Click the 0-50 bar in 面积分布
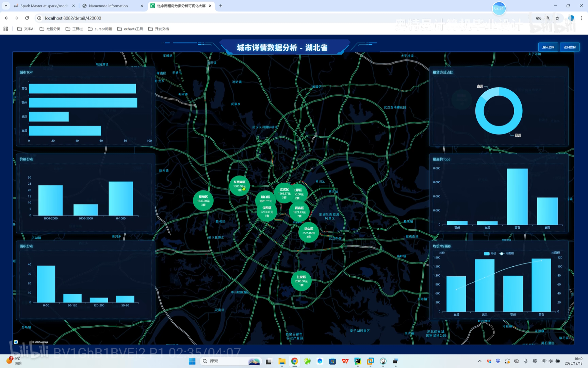The height and width of the screenshot is (368, 588). pos(46,284)
